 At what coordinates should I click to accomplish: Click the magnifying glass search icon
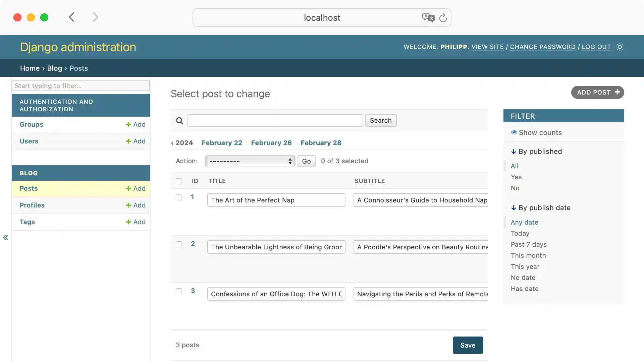tap(179, 120)
